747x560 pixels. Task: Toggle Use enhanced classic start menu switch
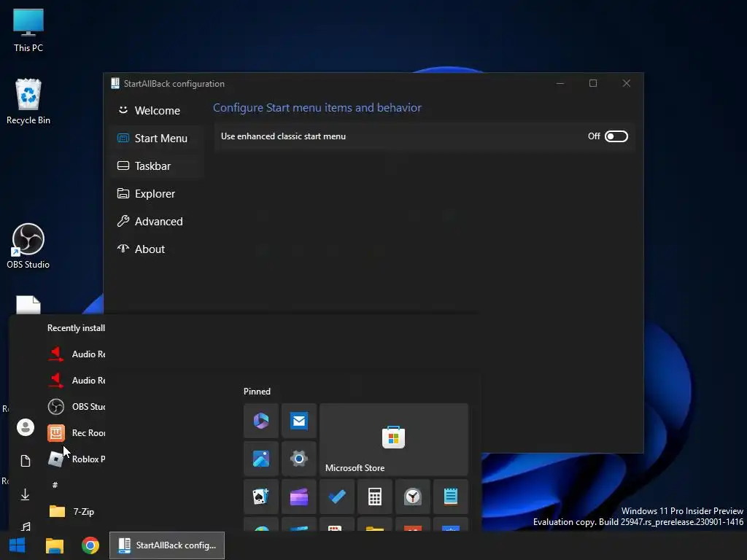pyautogui.click(x=616, y=136)
